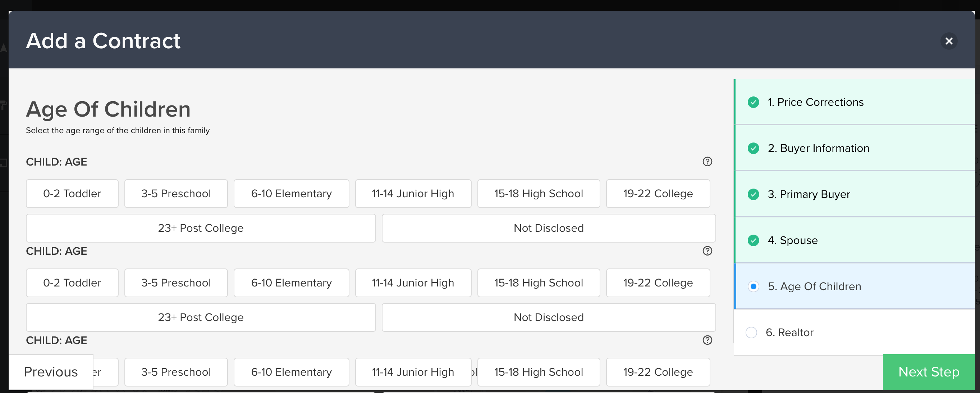Open the 4. Spouse step
The image size is (980, 393).
pyautogui.click(x=792, y=240)
